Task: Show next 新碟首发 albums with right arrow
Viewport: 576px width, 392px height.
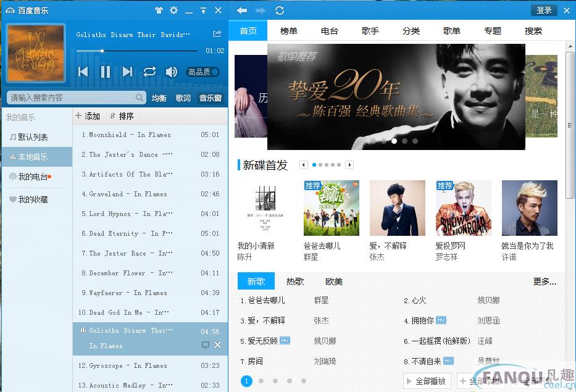Action: point(349,165)
